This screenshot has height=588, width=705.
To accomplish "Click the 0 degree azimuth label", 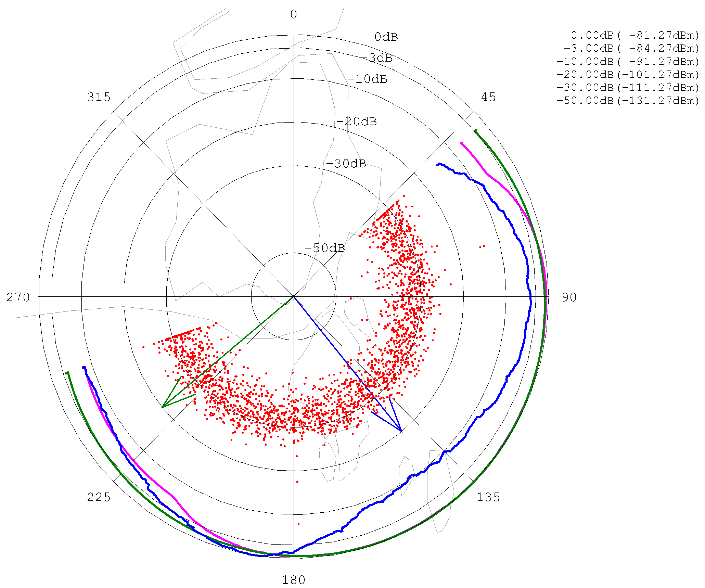I will (x=294, y=14).
